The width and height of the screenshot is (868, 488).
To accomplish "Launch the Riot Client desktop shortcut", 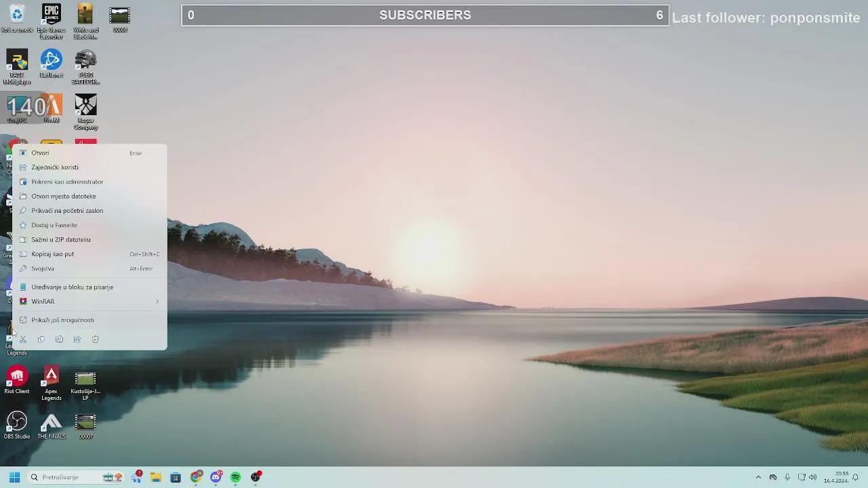I will [17, 378].
